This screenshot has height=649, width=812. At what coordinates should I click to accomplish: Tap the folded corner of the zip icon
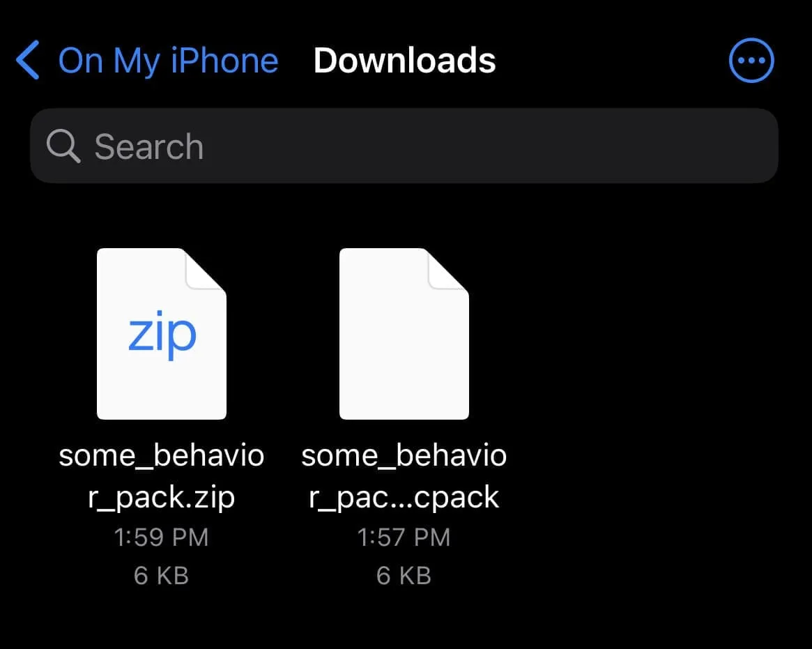[x=206, y=268]
